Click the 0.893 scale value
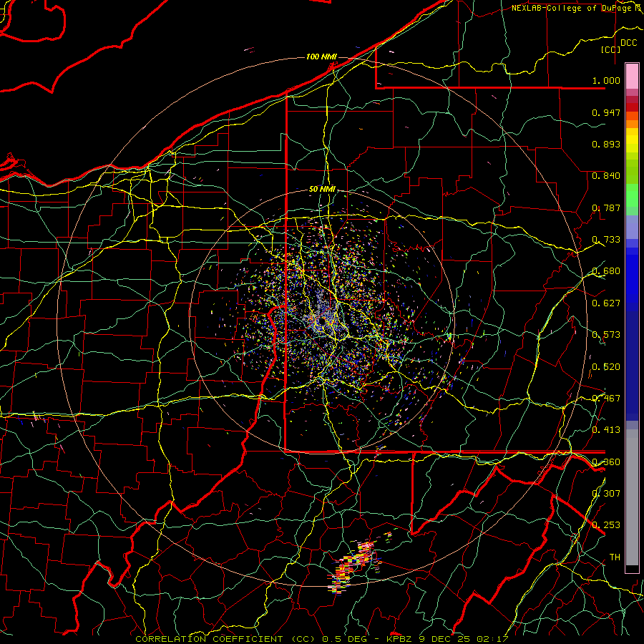The image size is (644, 644). pyautogui.click(x=606, y=144)
